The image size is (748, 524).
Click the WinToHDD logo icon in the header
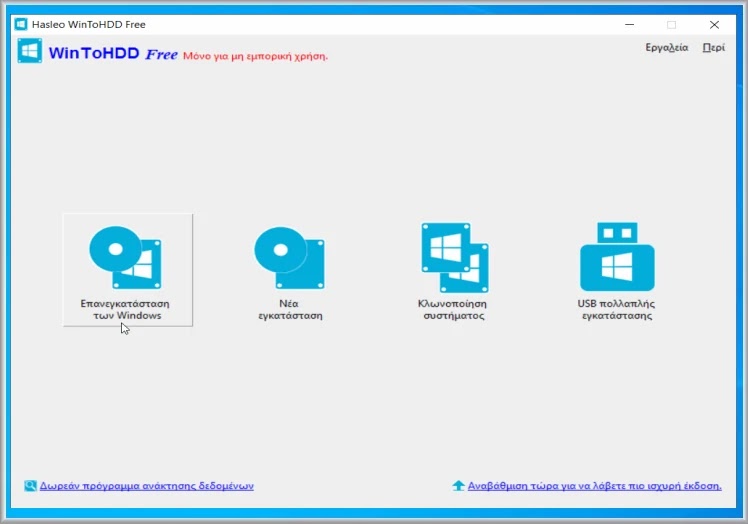30,51
